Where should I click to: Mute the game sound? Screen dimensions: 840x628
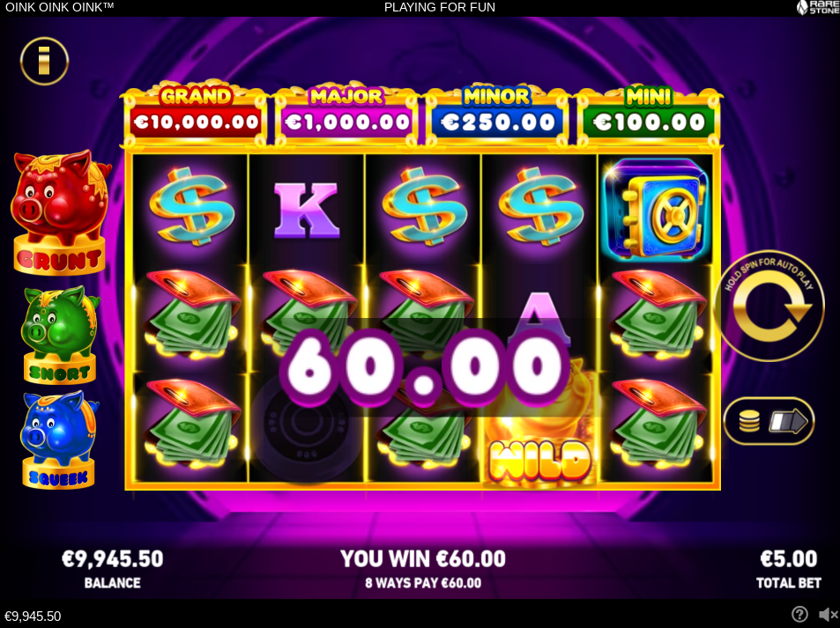click(x=829, y=615)
